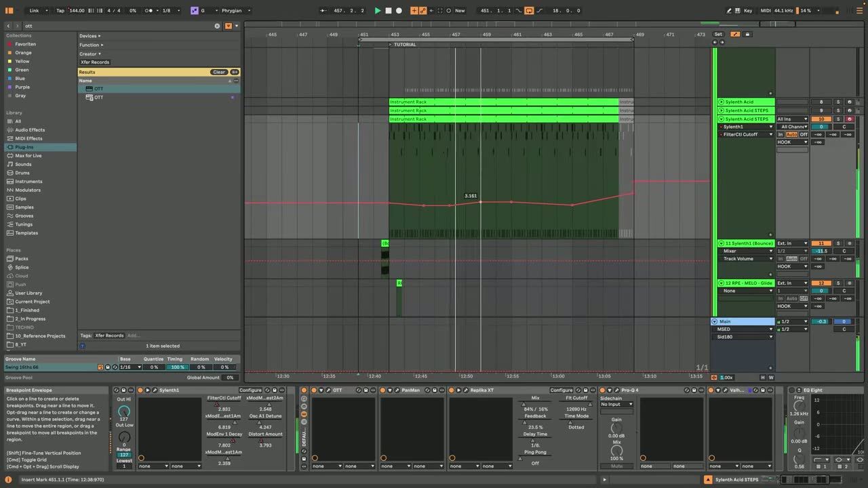Toggle Draw Mode pencil icon
Screen dimensions: 868x488
click(x=729, y=11)
